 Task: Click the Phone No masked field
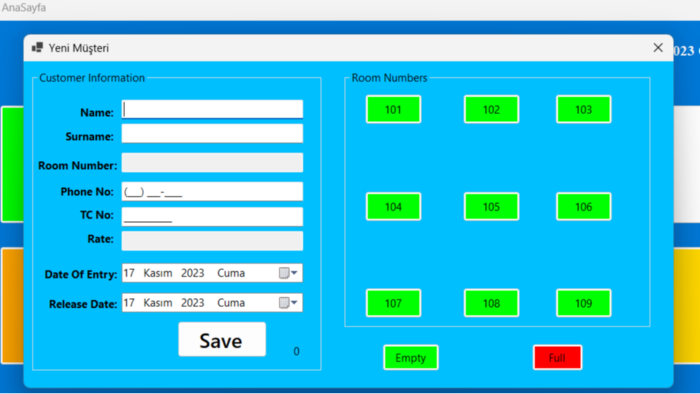tap(212, 192)
